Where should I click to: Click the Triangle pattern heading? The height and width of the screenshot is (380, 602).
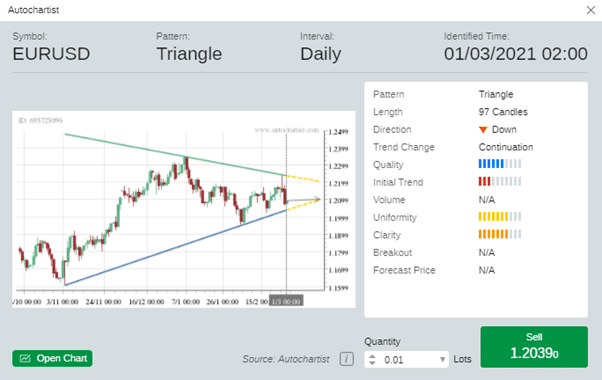pos(189,54)
